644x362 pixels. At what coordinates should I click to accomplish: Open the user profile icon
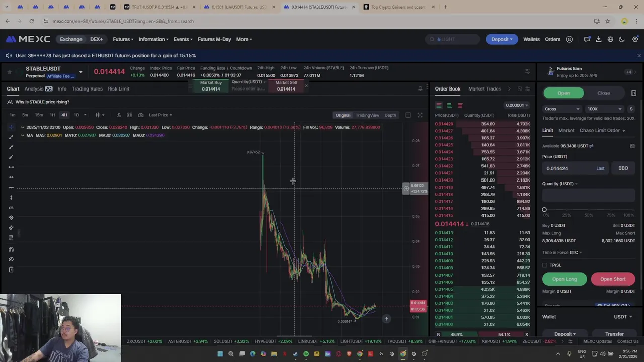coord(569,39)
